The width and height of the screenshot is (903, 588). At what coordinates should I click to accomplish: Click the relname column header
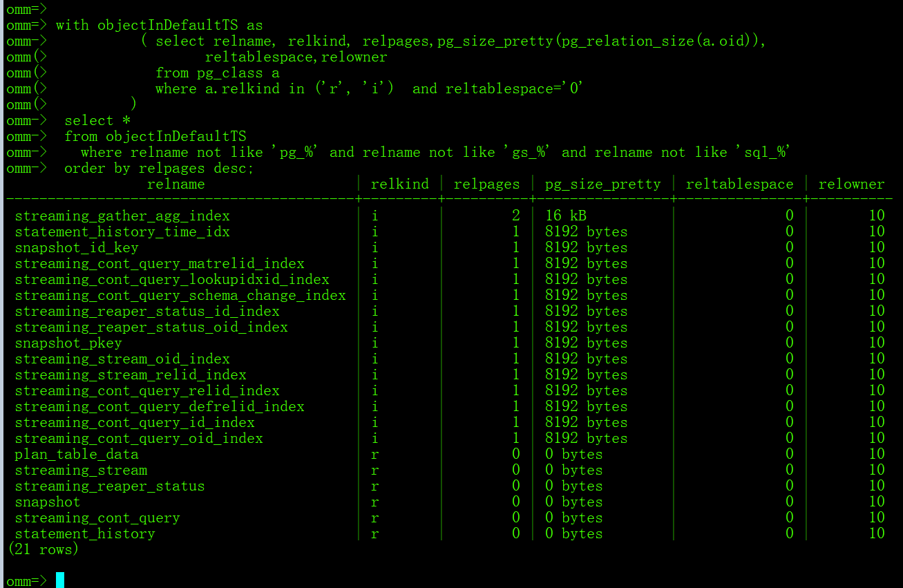(x=175, y=184)
